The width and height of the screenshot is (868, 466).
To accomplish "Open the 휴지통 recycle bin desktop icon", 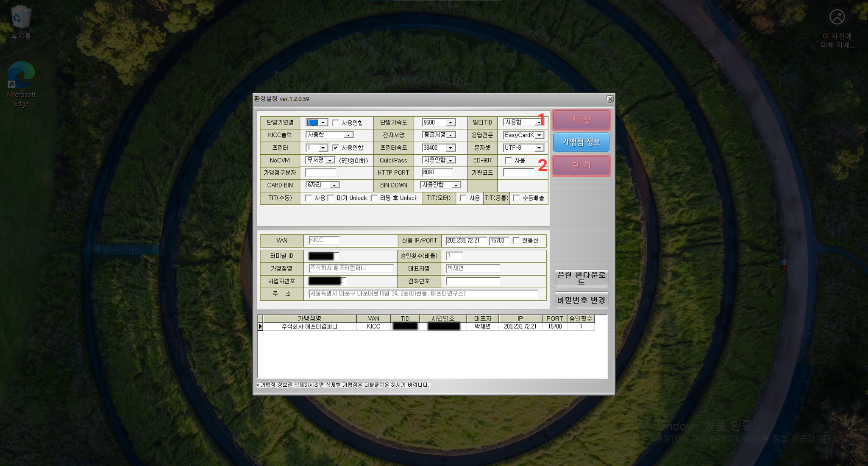I will tap(21, 22).
